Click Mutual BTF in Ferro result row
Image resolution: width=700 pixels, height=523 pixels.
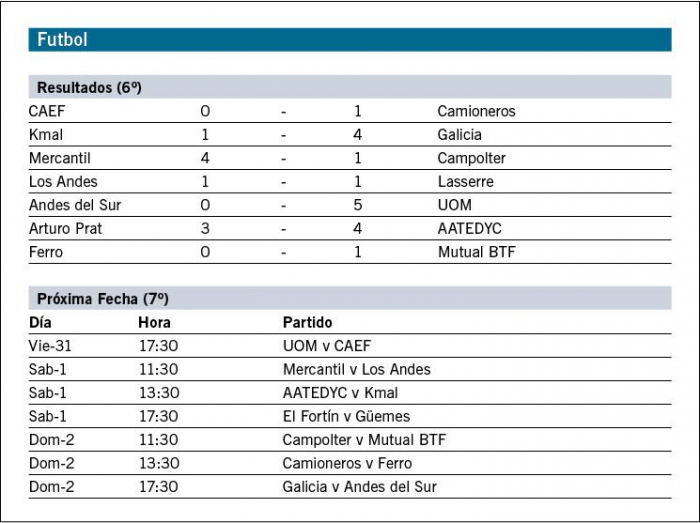(x=476, y=252)
